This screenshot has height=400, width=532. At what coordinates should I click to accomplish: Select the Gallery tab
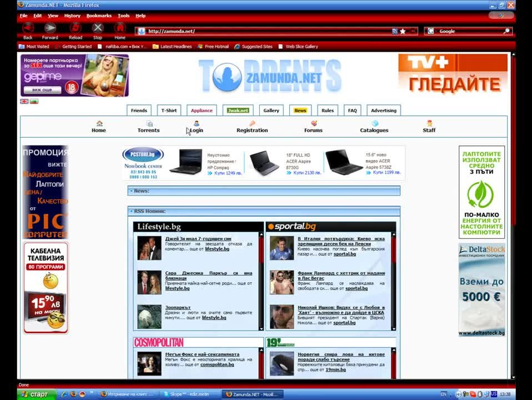pos(271,111)
